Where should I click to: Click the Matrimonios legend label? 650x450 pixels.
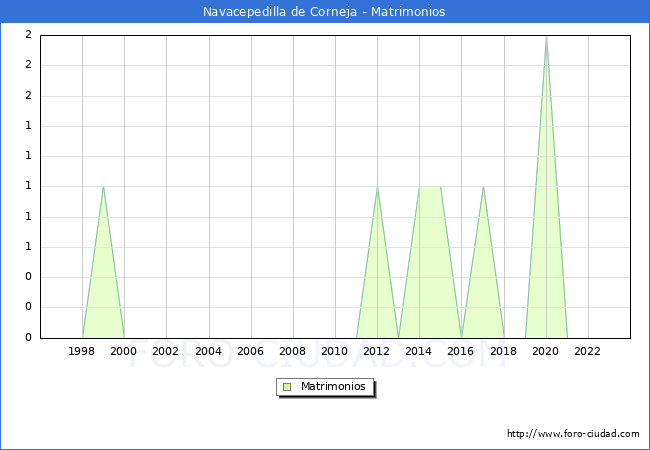coord(333,386)
